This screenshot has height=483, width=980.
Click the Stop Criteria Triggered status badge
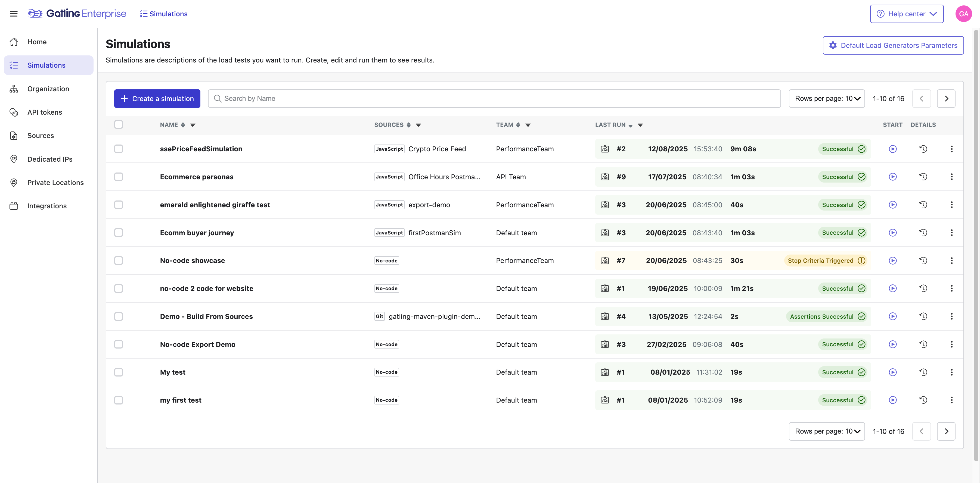tap(826, 261)
